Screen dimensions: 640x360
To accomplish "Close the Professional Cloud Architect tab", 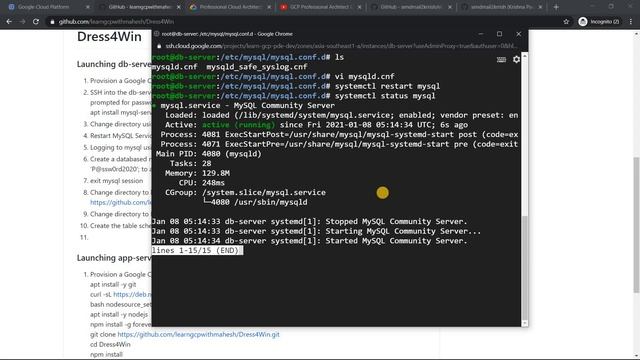I will click(x=269, y=7).
